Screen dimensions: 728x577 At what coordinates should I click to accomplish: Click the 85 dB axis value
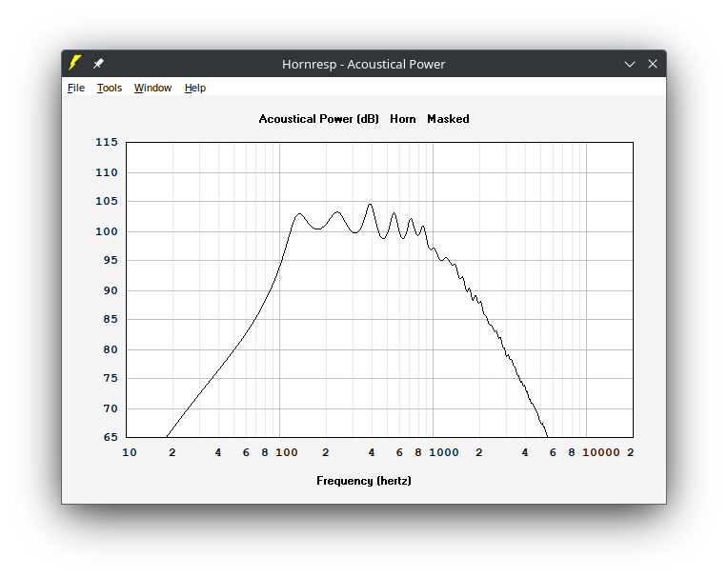coord(111,319)
